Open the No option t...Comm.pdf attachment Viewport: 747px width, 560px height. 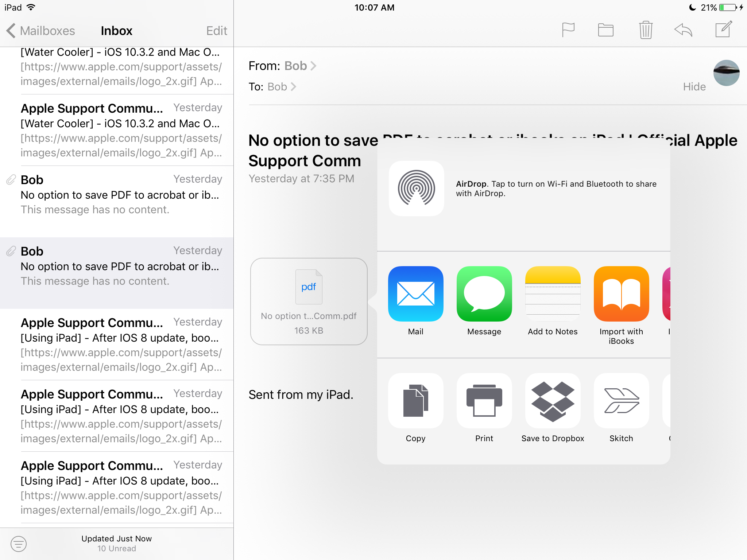pos(309,302)
